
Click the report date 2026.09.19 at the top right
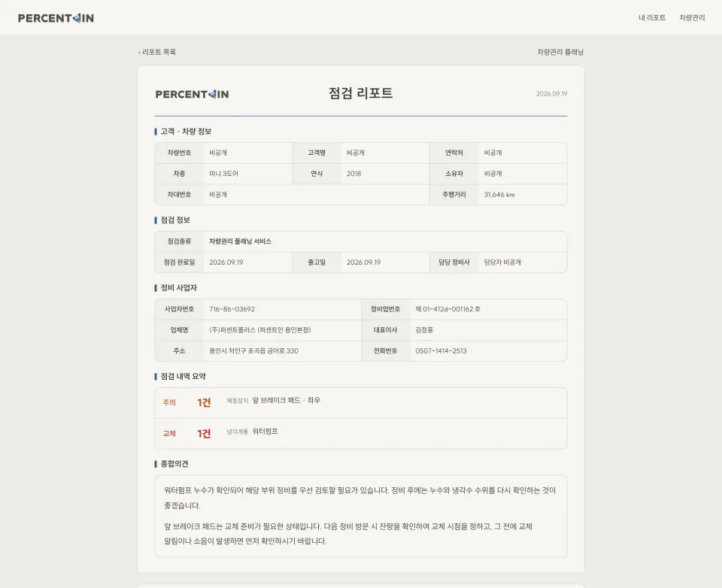(x=551, y=93)
